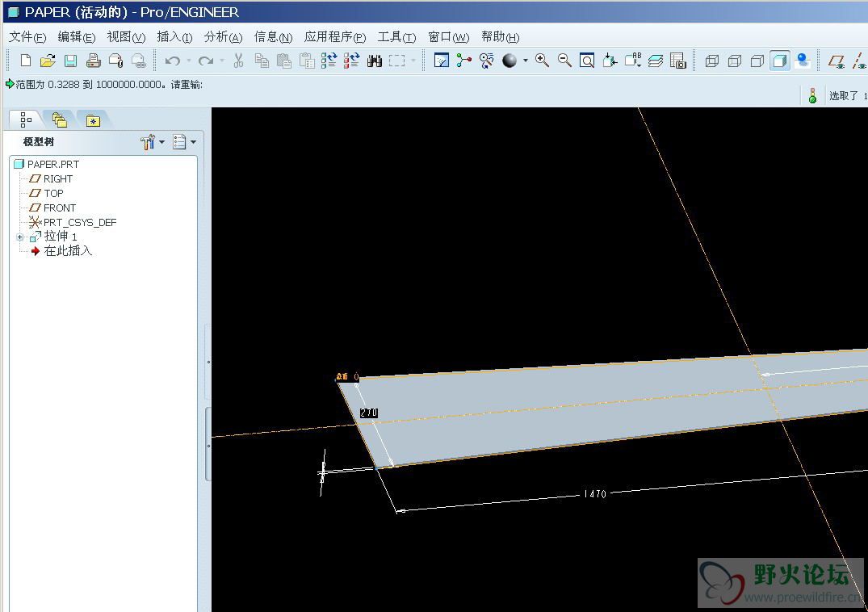Expand the 拉伸 1 feature node
This screenshot has width=868, height=612.
pos(20,237)
